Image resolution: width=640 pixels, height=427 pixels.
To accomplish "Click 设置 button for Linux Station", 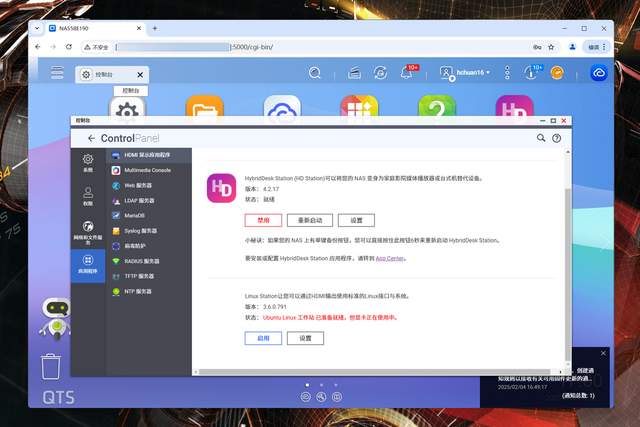I will (x=305, y=338).
